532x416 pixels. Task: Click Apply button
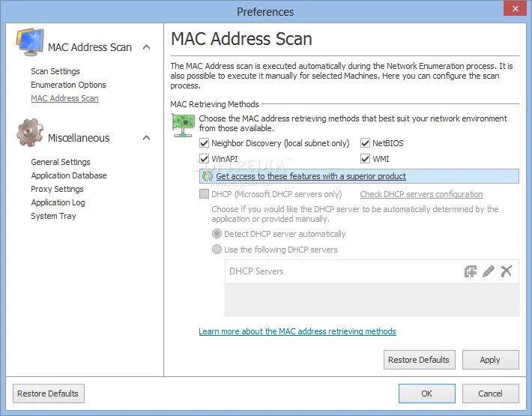point(490,360)
